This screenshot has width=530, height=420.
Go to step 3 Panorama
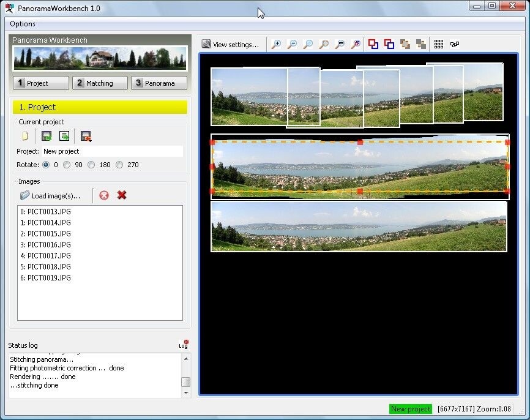click(159, 83)
